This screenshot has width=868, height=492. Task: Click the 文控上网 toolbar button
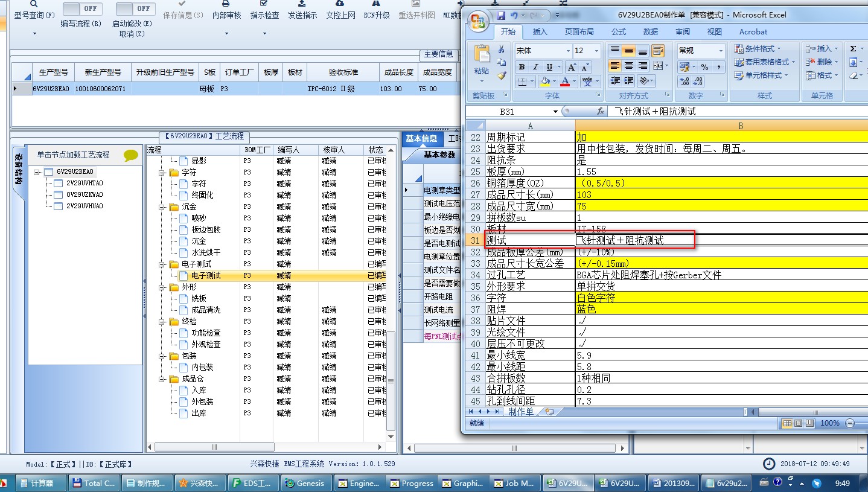pos(341,10)
